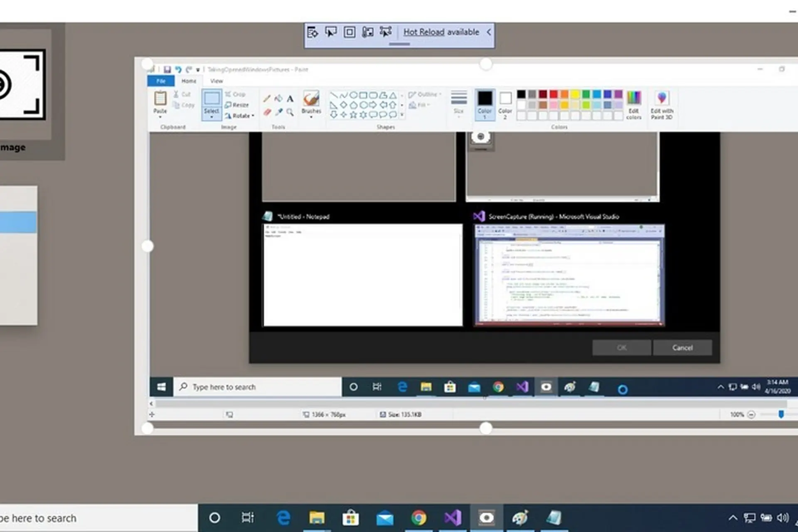Image resolution: width=798 pixels, height=532 pixels.
Task: Select the Color 2 box
Action: (x=505, y=105)
